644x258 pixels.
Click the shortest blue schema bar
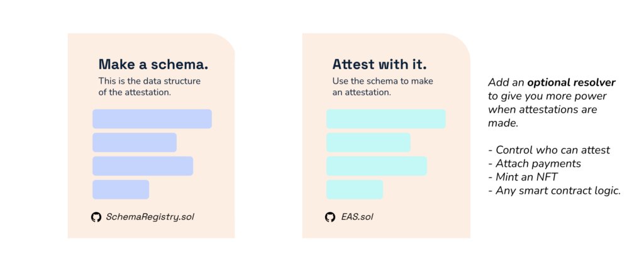[x=121, y=189]
